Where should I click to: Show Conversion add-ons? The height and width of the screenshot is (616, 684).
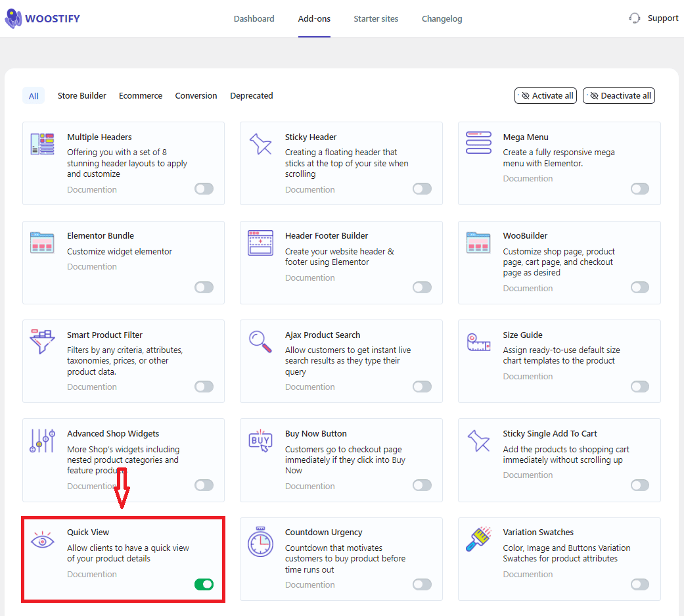pyautogui.click(x=196, y=95)
